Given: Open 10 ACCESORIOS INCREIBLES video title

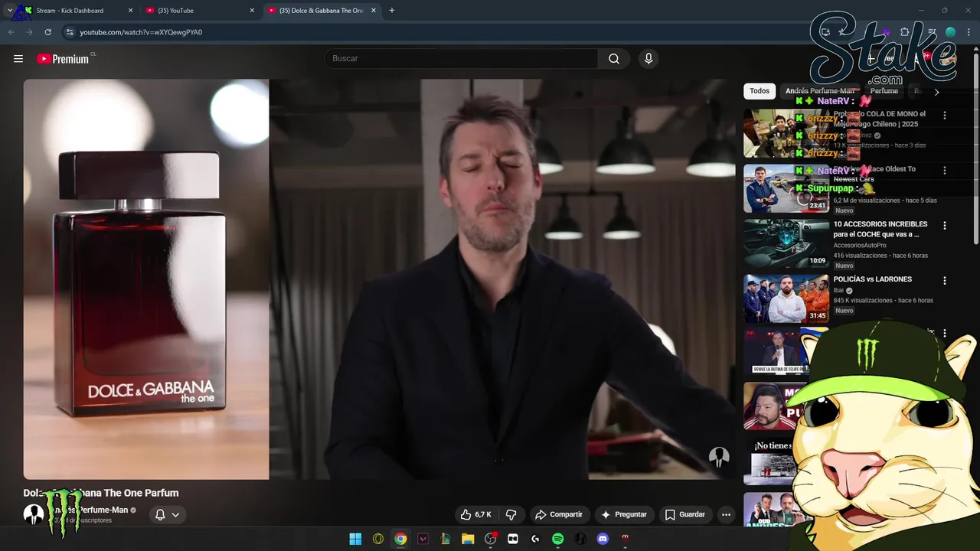Looking at the screenshot, I should pos(880,229).
